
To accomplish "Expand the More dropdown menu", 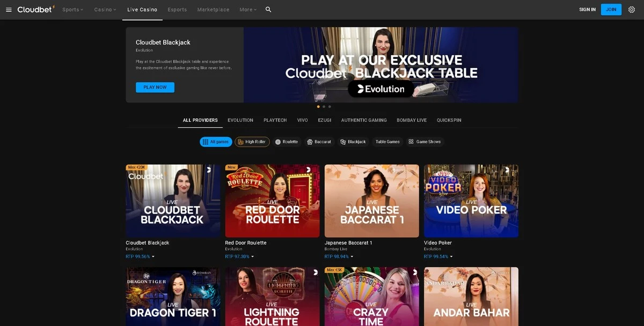I will (248, 10).
